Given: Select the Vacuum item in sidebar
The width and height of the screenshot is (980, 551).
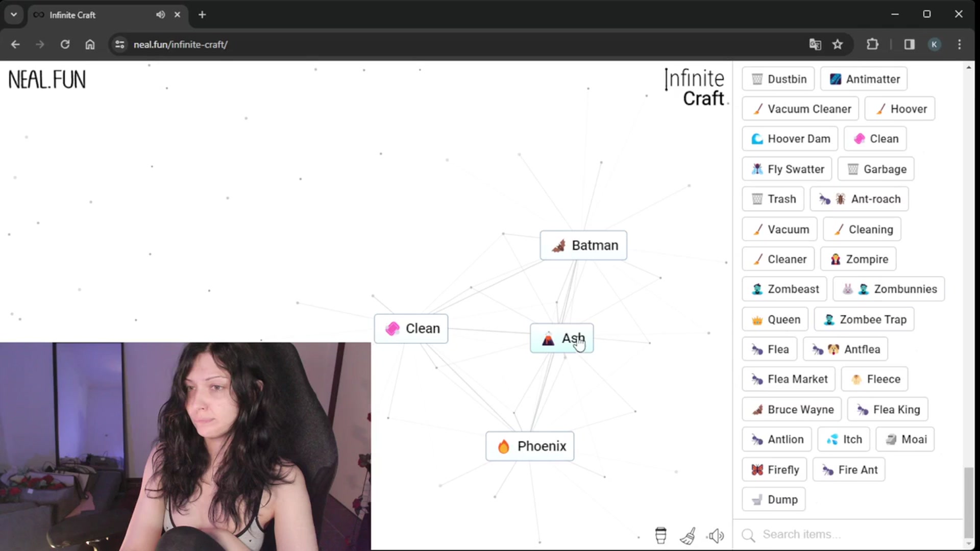Looking at the screenshot, I should (779, 229).
